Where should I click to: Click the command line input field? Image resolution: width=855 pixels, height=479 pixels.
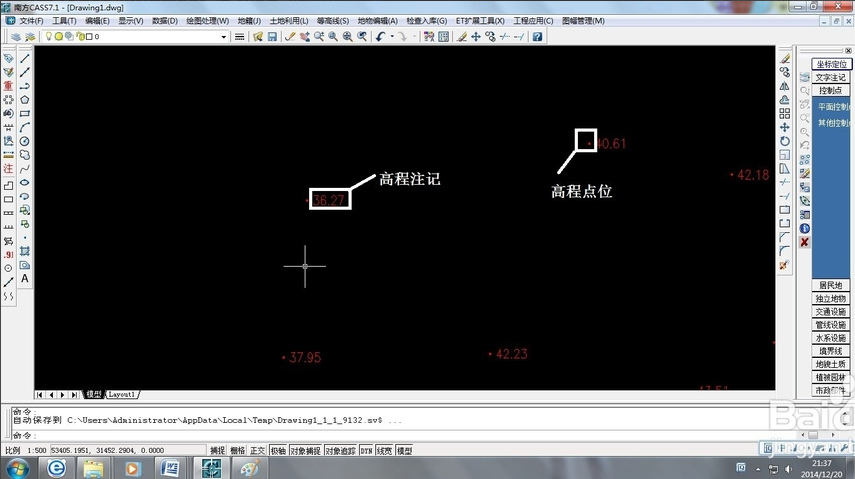click(x=404, y=436)
